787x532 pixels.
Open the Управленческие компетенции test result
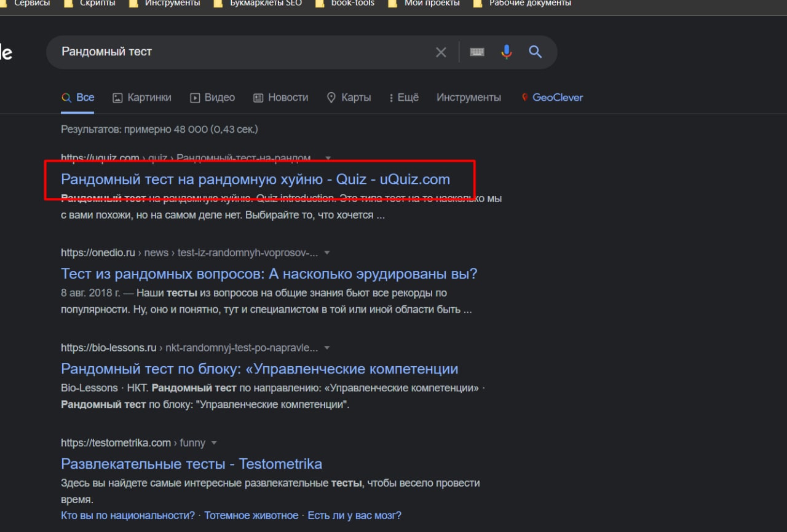tap(259, 369)
